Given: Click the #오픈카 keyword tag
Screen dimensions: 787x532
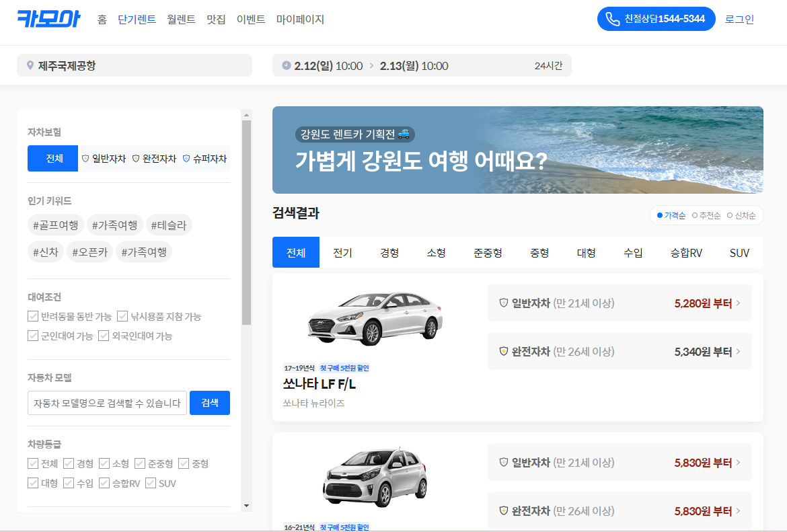Looking at the screenshot, I should [90, 252].
